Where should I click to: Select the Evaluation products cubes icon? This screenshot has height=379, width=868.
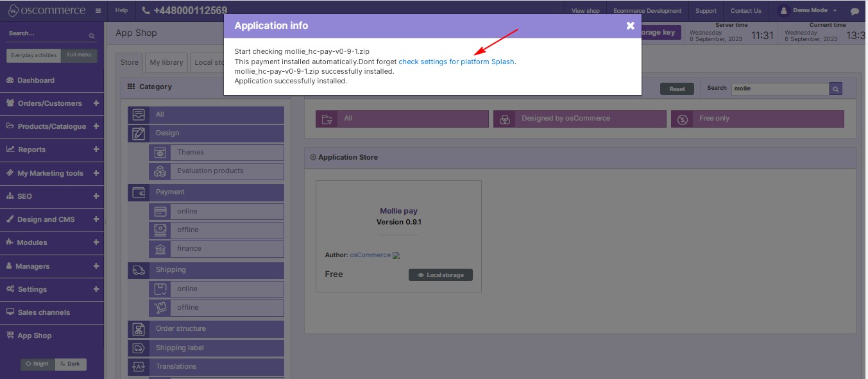(x=160, y=171)
